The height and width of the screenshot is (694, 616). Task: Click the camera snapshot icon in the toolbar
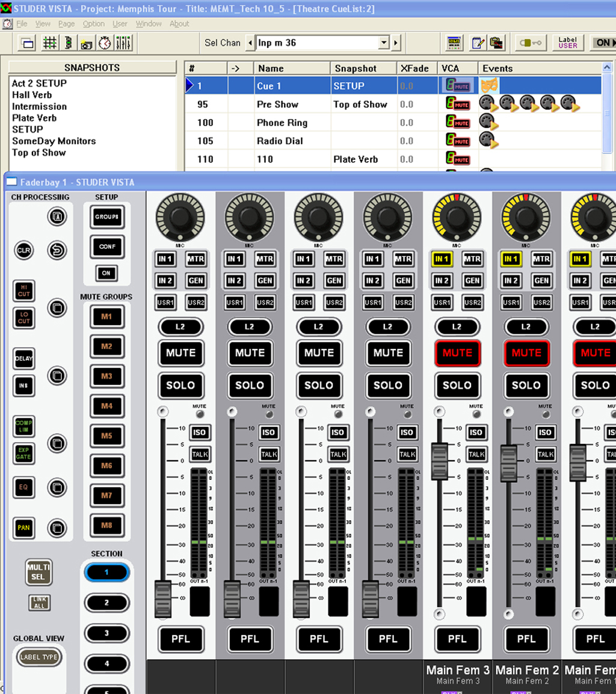click(86, 43)
